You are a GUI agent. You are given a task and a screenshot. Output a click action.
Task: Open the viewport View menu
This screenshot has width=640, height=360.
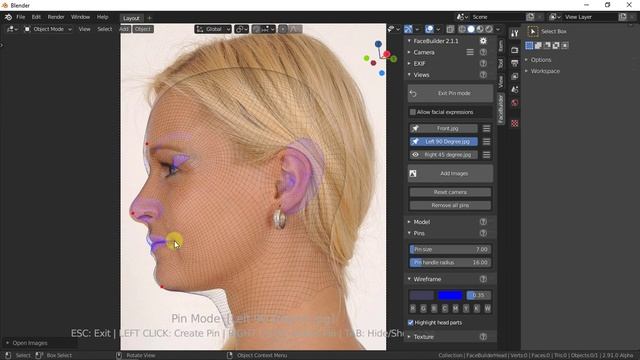coord(84,29)
